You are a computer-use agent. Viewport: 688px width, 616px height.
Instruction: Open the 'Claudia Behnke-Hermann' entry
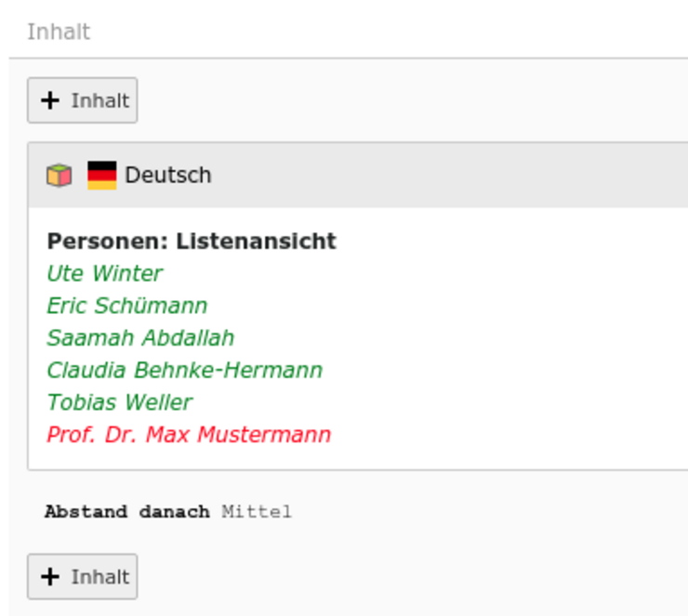(x=185, y=370)
